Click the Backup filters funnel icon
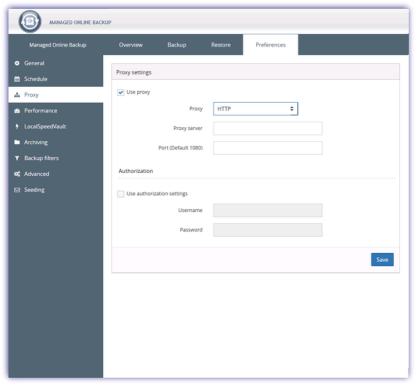416x385 pixels. pyautogui.click(x=17, y=158)
